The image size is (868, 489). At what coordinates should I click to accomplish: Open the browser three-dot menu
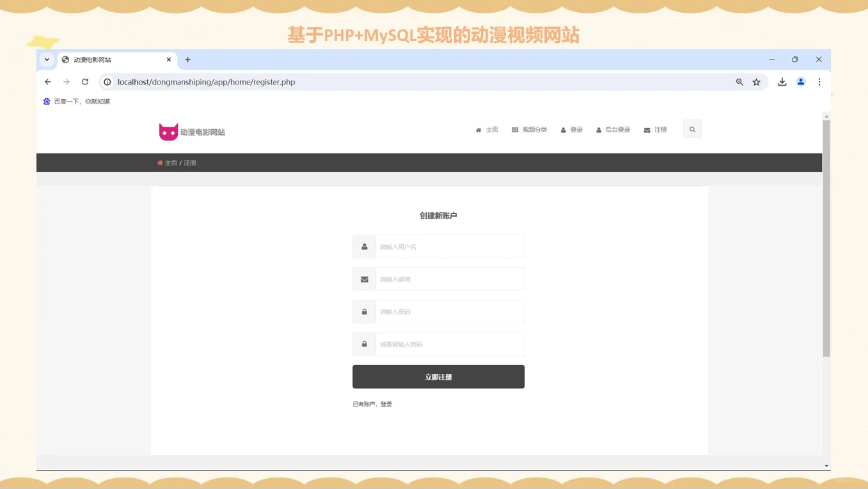click(819, 82)
